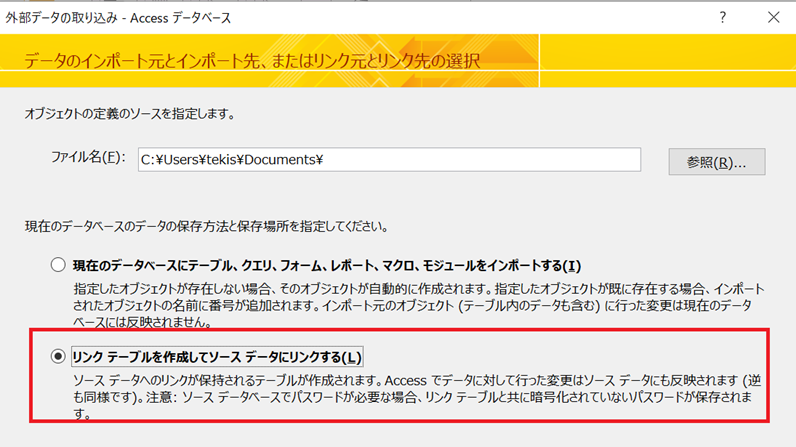Viewport: 796px width, 447px height.
Task: Click the オブジェクトの定義のソース instruction text
Action: point(130,114)
